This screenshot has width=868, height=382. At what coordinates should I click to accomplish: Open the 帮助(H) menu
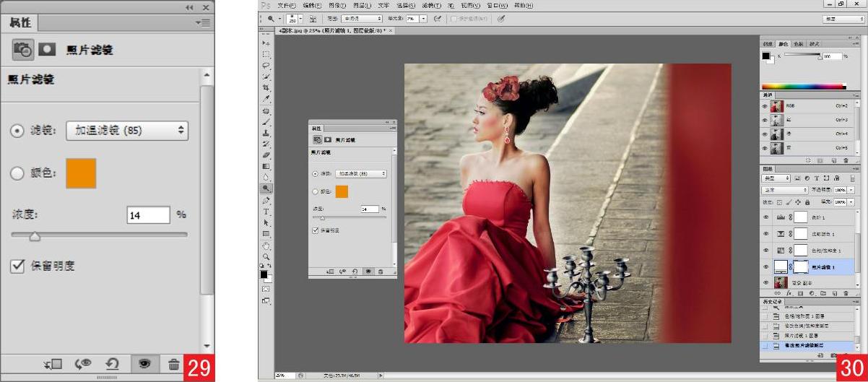pyautogui.click(x=524, y=5)
